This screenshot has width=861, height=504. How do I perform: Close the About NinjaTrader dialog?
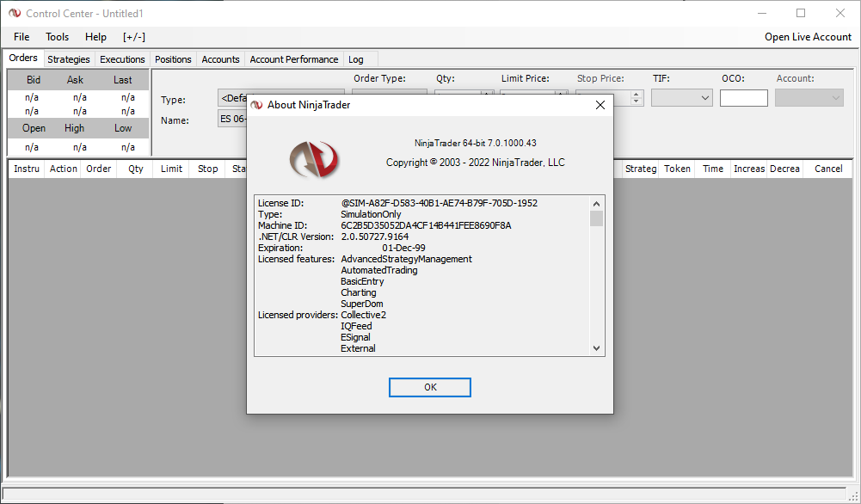click(600, 105)
